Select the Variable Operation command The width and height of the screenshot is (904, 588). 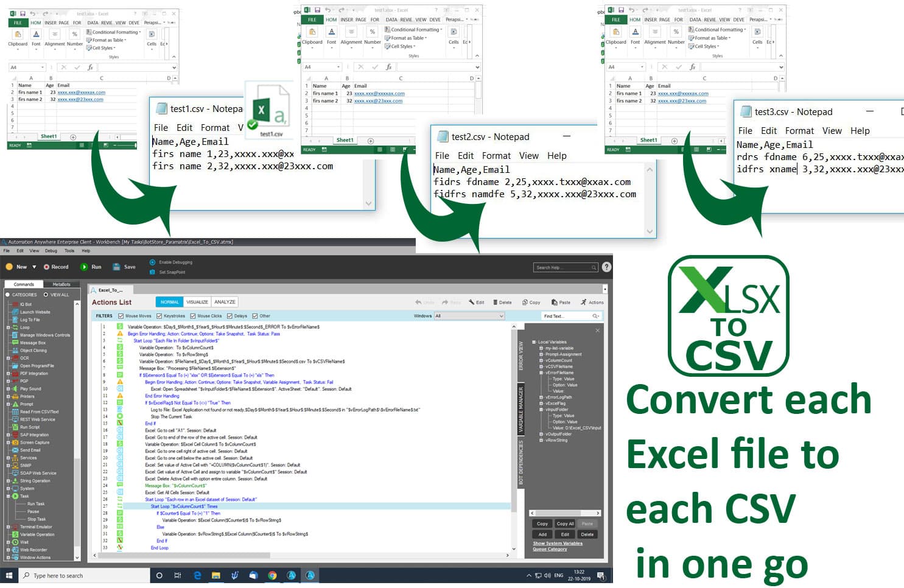[33, 534]
